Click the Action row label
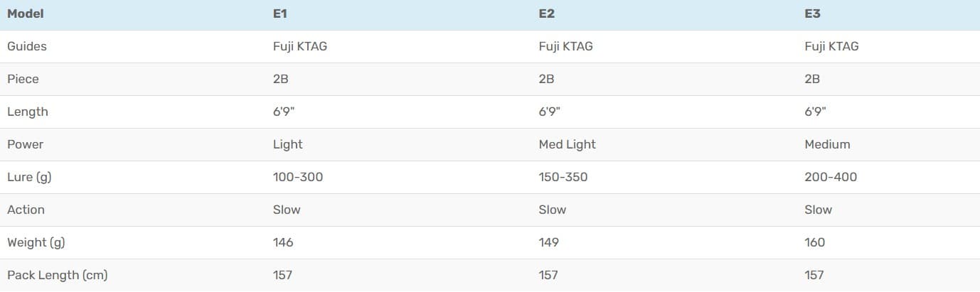The width and height of the screenshot is (980, 292). click(26, 210)
